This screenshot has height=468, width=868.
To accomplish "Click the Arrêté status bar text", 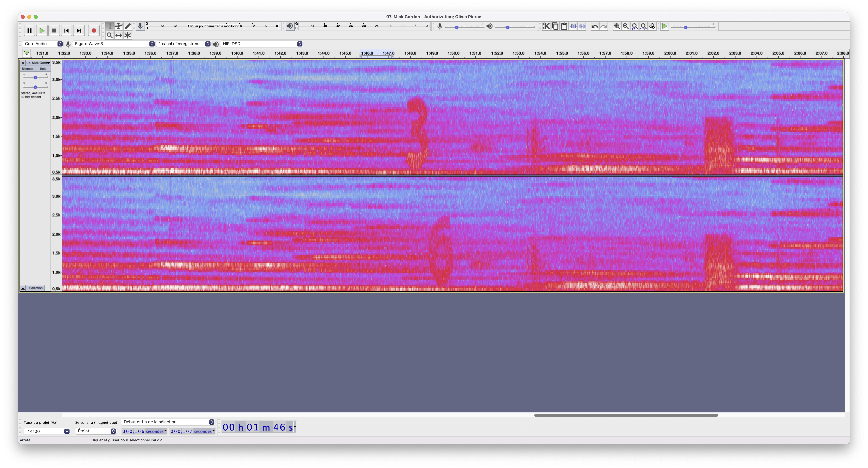I will click(25, 440).
